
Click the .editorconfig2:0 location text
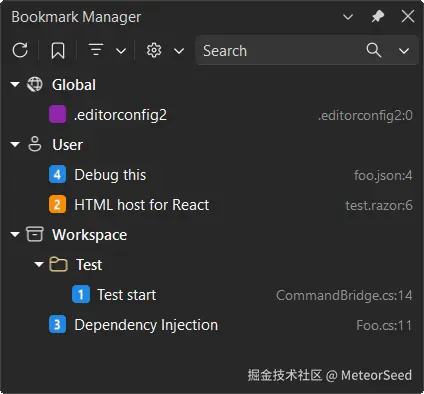(365, 115)
